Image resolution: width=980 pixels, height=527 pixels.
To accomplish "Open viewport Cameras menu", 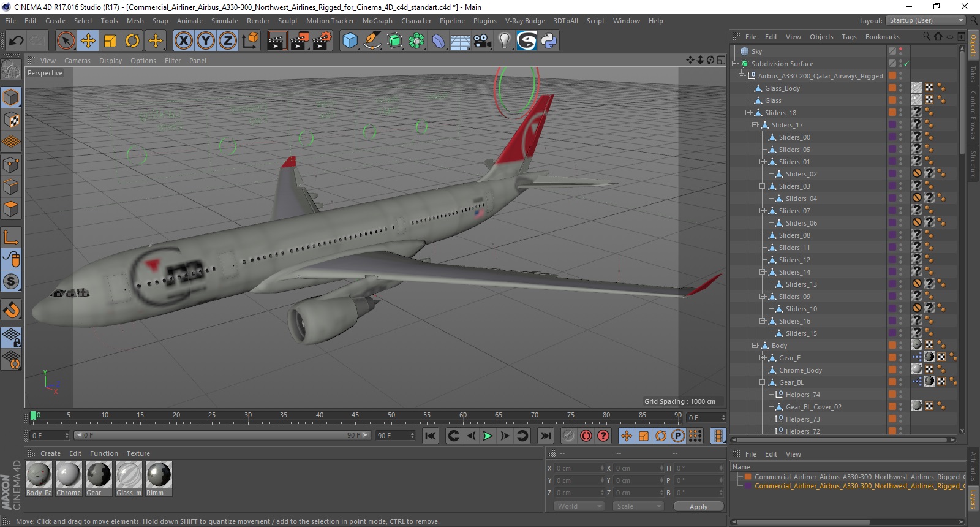I will point(77,61).
